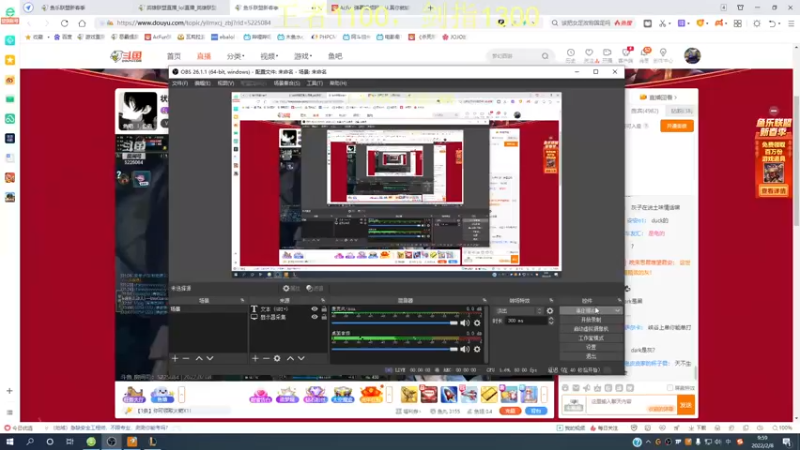Add a new source with plus icon
Image resolution: width=800 pixels, height=450 pixels.
[x=255, y=359]
